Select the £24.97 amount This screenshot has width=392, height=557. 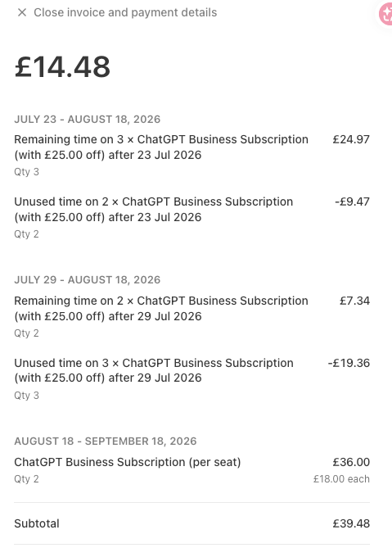tap(351, 139)
